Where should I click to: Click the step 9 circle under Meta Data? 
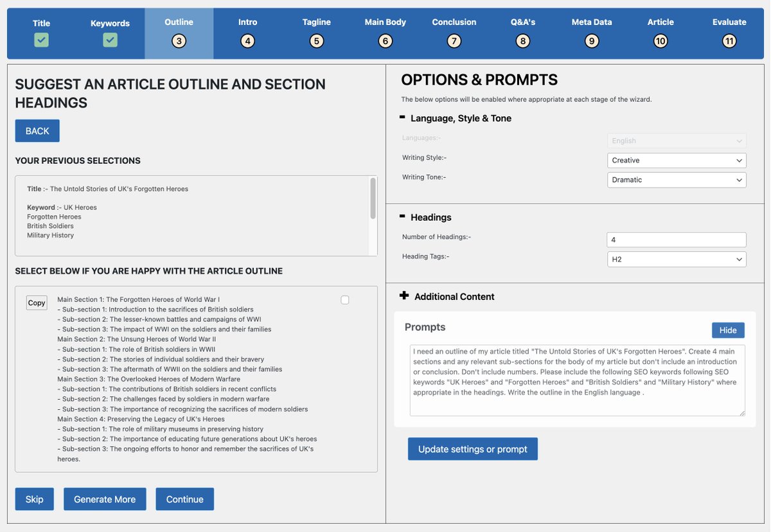(592, 41)
